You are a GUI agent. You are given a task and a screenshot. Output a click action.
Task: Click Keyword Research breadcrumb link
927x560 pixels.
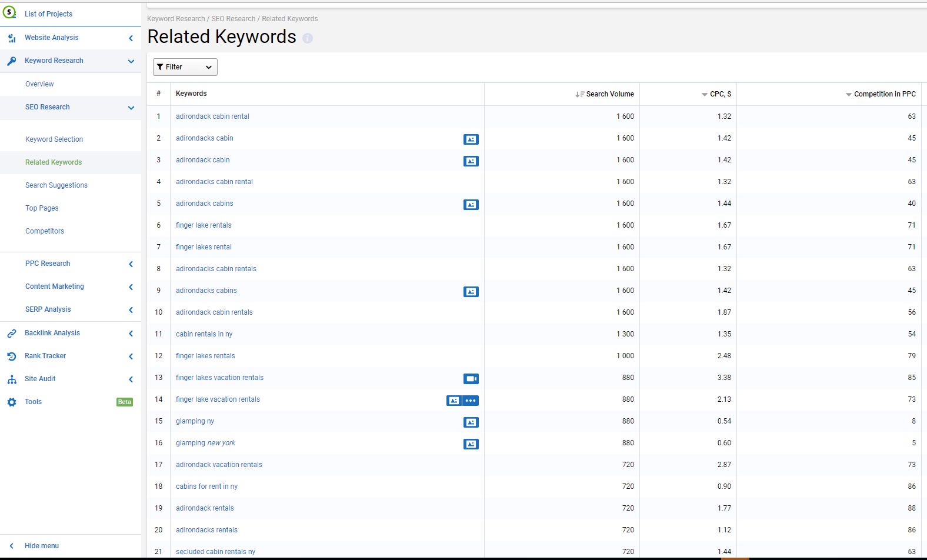176,19
